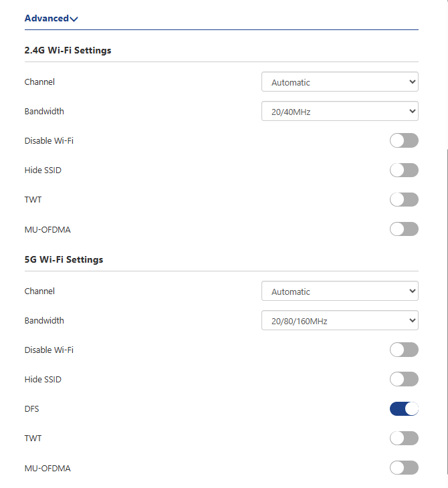
Task: Enable Hide SSID for 2.4G
Action: point(404,170)
